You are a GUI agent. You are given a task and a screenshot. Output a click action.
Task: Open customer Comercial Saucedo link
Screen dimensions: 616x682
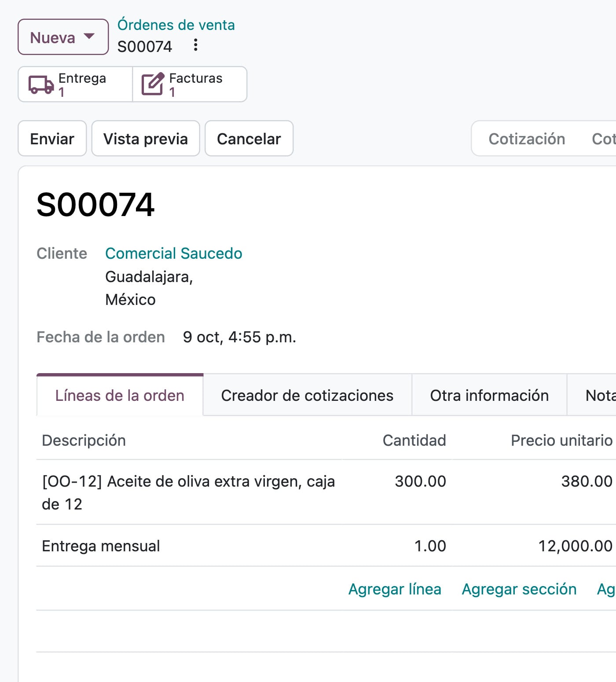[x=174, y=253]
